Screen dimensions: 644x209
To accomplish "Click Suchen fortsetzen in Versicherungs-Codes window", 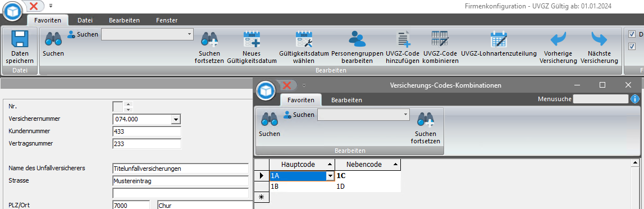I will (x=426, y=128).
